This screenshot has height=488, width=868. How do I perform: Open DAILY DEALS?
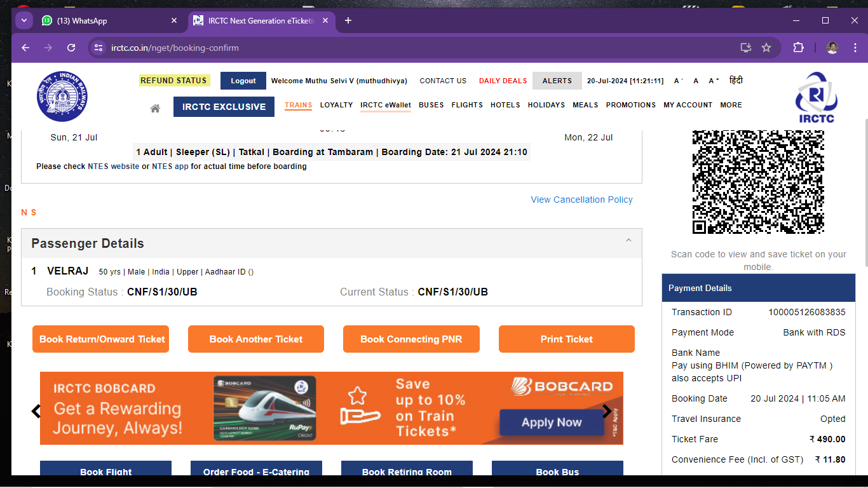503,81
